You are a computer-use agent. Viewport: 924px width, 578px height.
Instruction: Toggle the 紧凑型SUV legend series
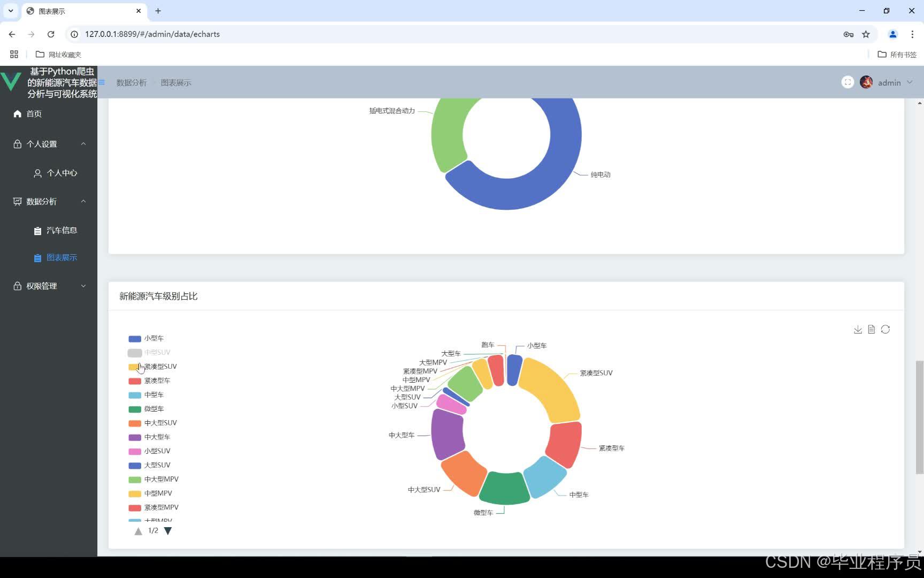152,367
